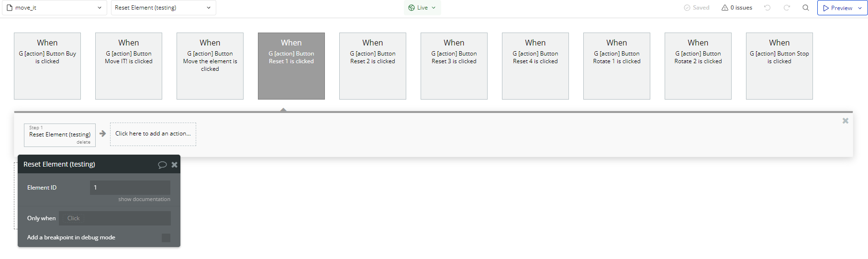
Task: Select the Button Buy is clicked event
Action: click(47, 66)
